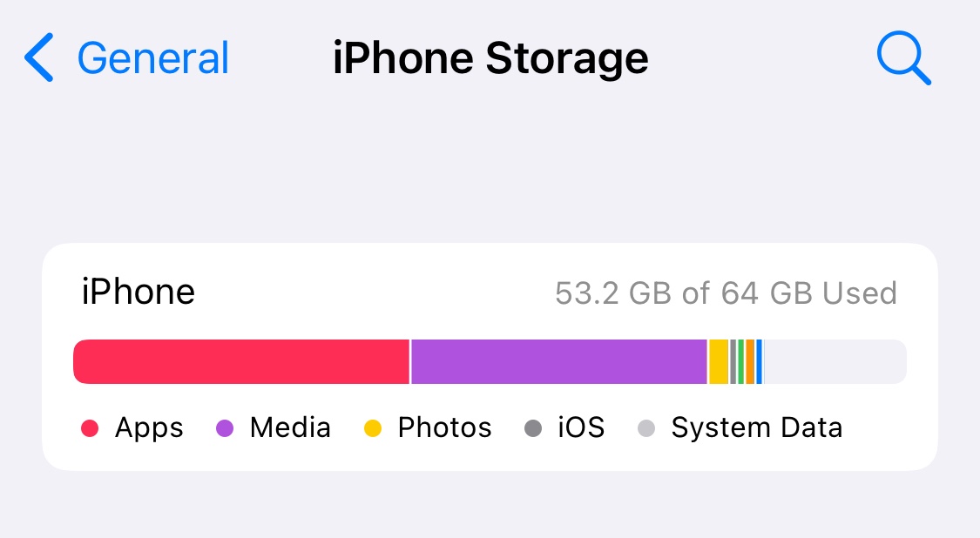This screenshot has height=538, width=980.
Task: Click the purple Media legend dot
Action: 225,428
